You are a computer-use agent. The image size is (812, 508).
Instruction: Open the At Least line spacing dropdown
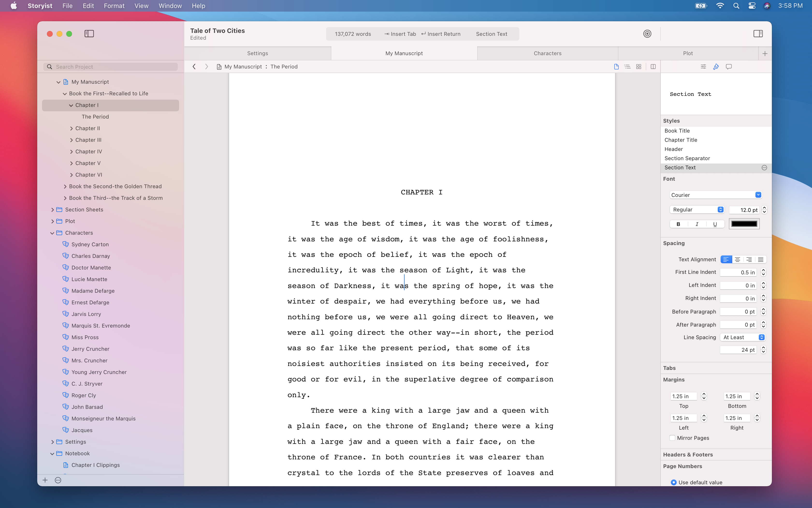coord(743,337)
